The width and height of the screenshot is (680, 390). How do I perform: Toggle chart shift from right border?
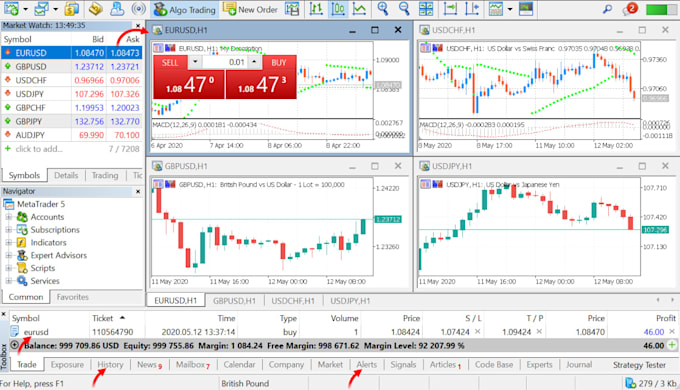472,9
